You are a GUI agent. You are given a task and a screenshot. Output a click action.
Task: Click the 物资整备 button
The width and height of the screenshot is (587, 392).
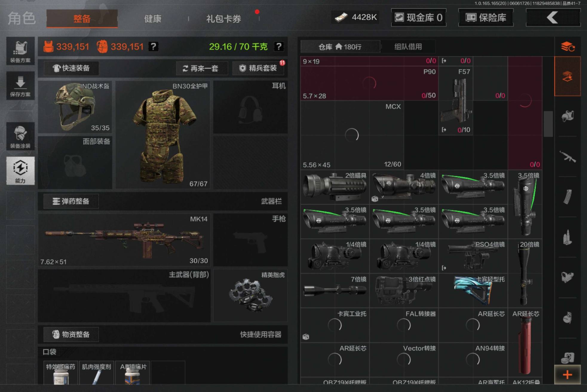[x=71, y=334]
